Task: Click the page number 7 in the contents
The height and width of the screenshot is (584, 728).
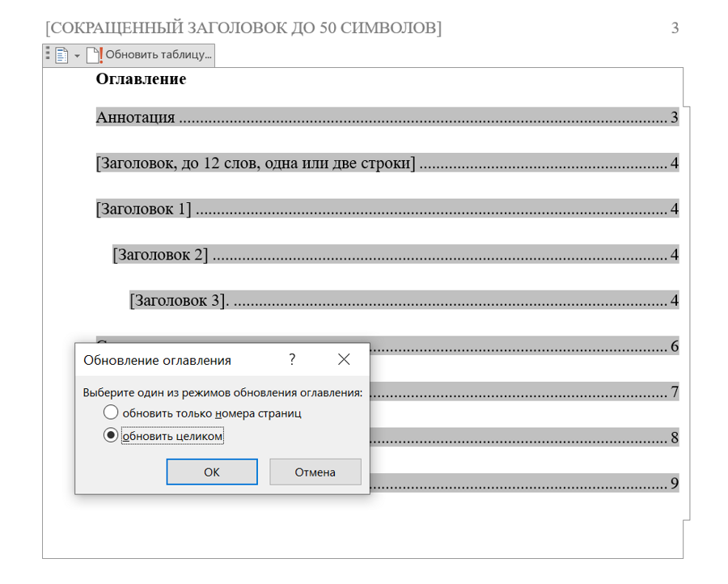Action: (x=675, y=391)
